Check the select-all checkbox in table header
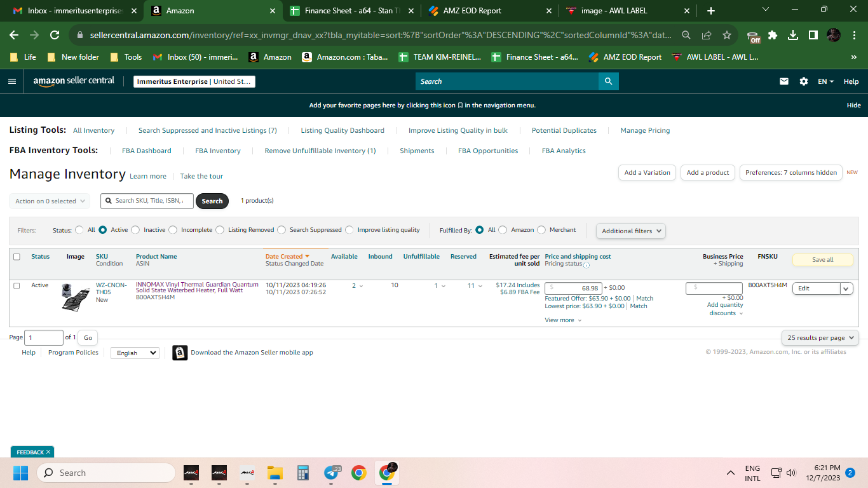This screenshot has height=488, width=868. click(x=17, y=257)
